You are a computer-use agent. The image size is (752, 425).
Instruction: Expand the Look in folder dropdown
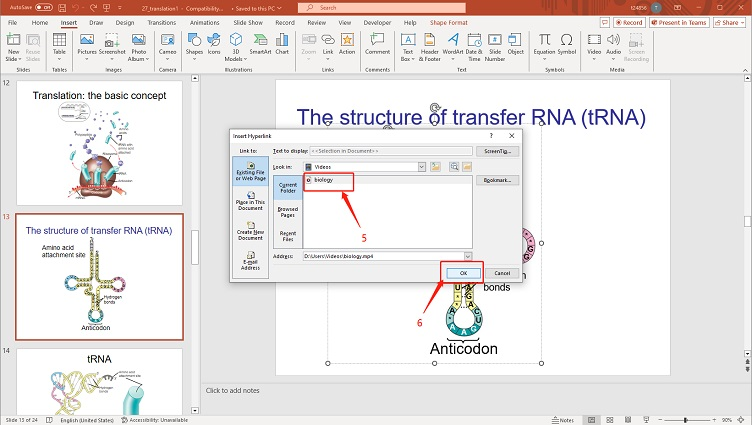click(422, 167)
